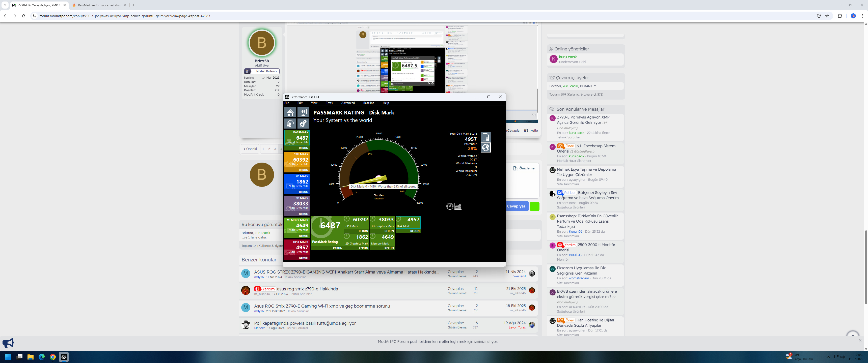The image size is (868, 363).
Task: Click the document results icon beside the Disk Mark score
Action: click(485, 137)
